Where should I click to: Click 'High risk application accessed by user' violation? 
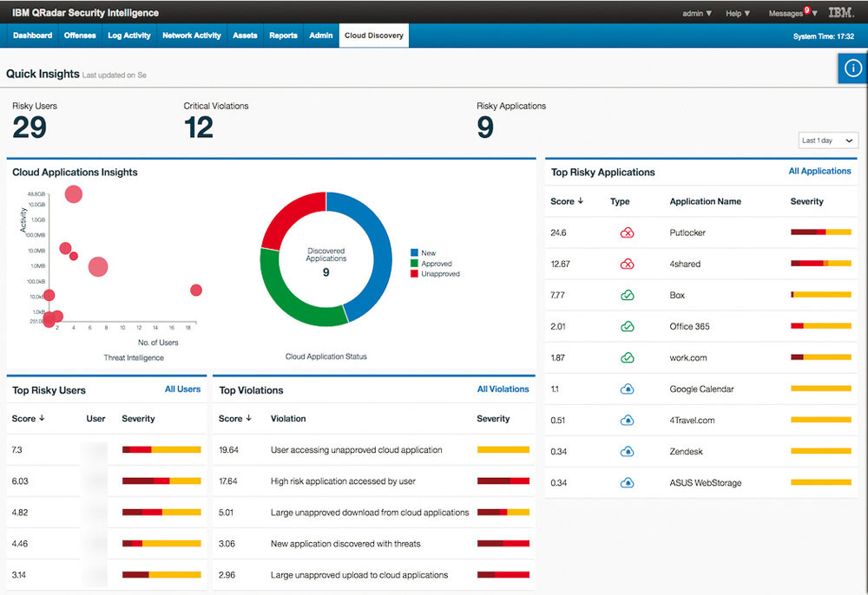point(343,481)
